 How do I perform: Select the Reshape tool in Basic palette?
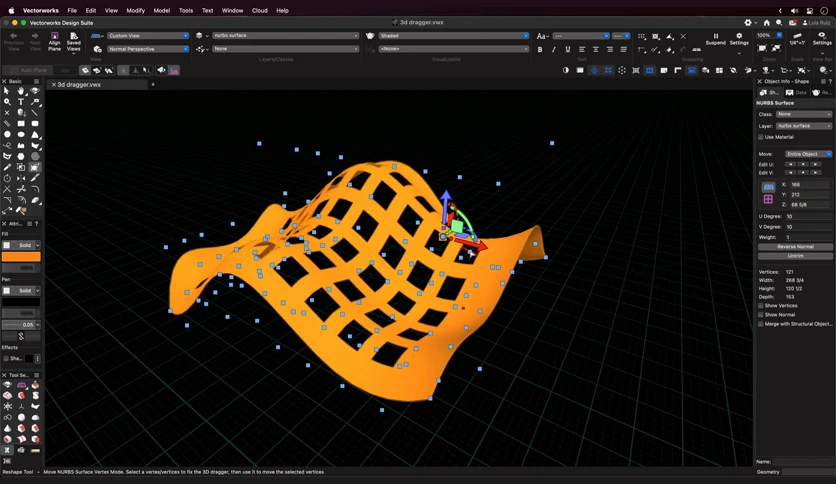tap(35, 167)
